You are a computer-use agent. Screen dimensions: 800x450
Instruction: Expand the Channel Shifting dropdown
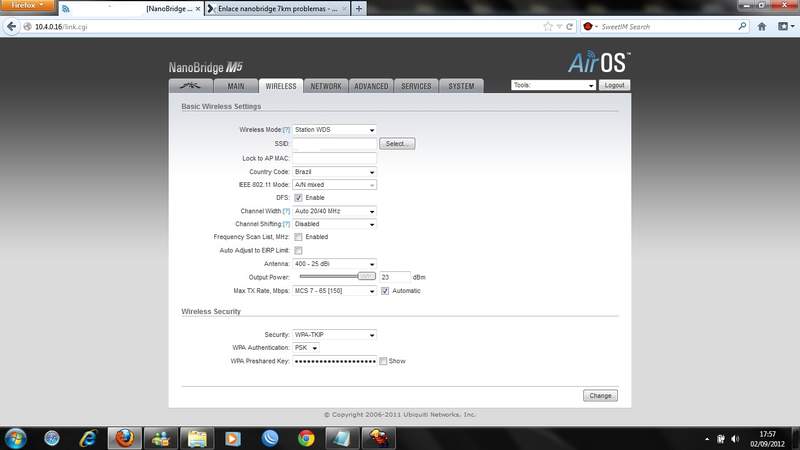[334, 224]
